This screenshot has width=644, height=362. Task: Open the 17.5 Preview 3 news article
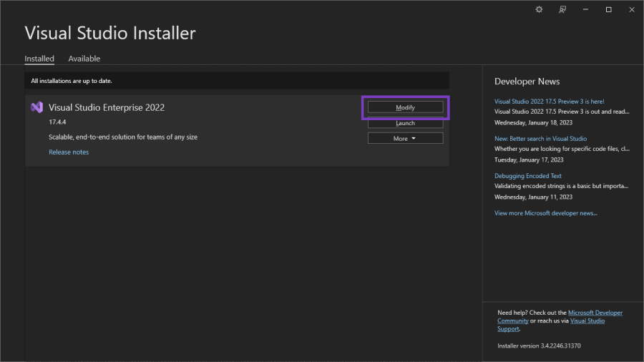(x=549, y=102)
